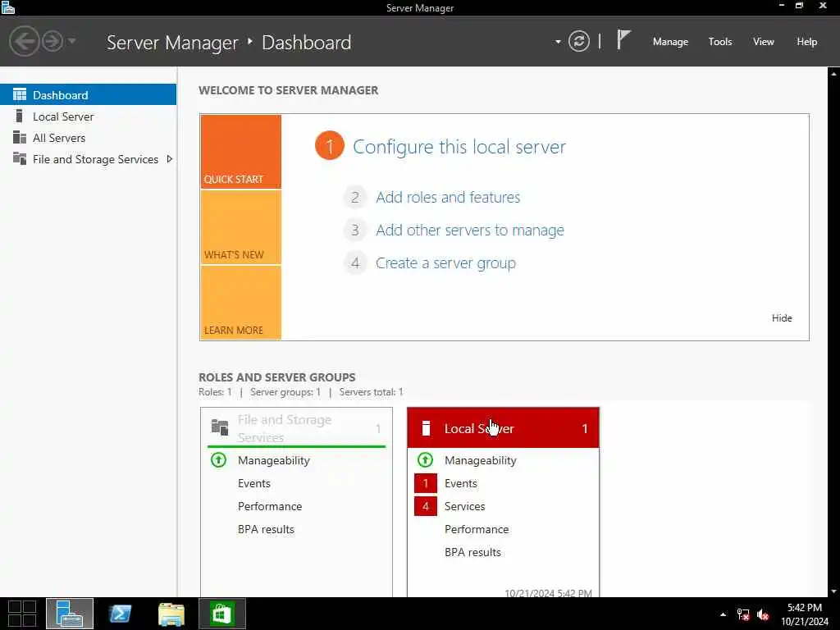Click the red Events alert badge 1
Screen dimensions: 840x630
426,483
